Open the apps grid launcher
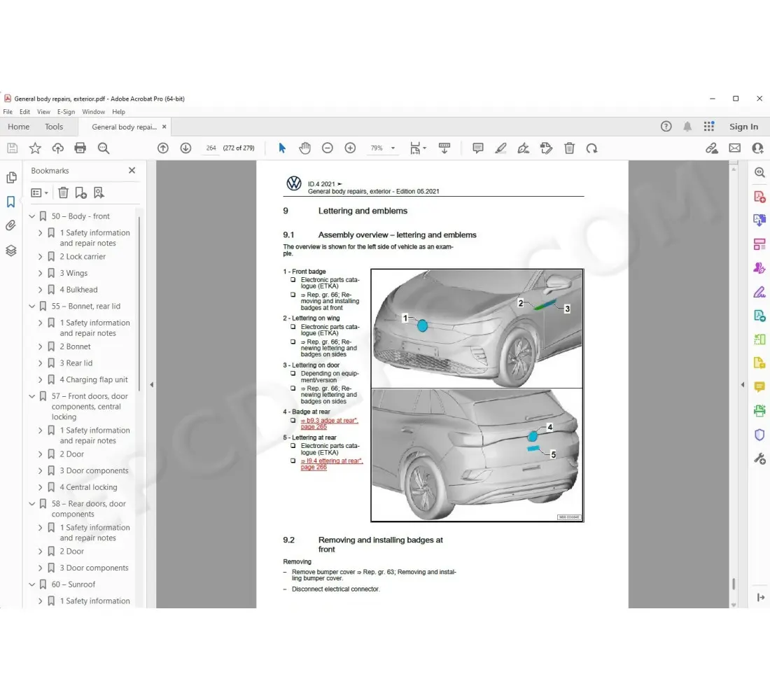 pos(708,127)
